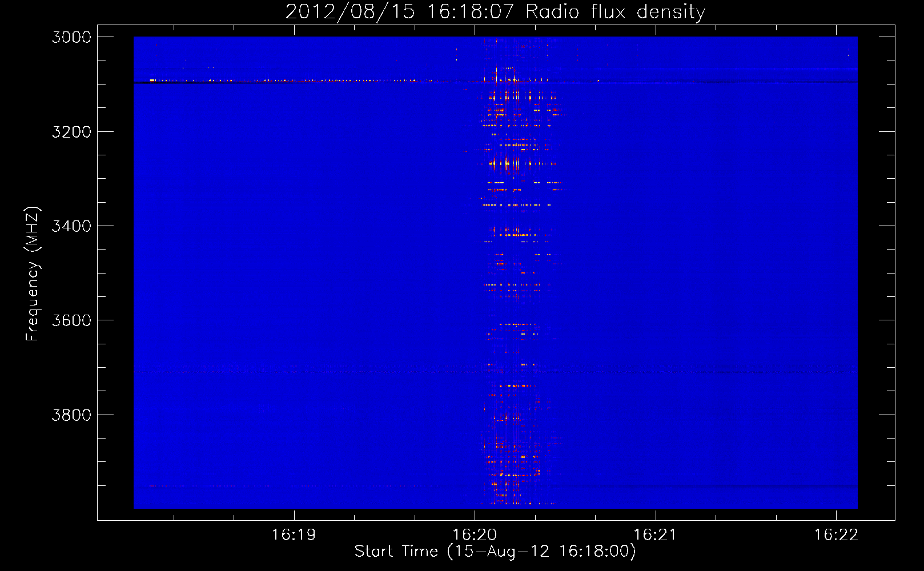Viewport: 924px width, 571px height.
Task: Select the 3000 frequency axis label
Action: tap(71, 37)
